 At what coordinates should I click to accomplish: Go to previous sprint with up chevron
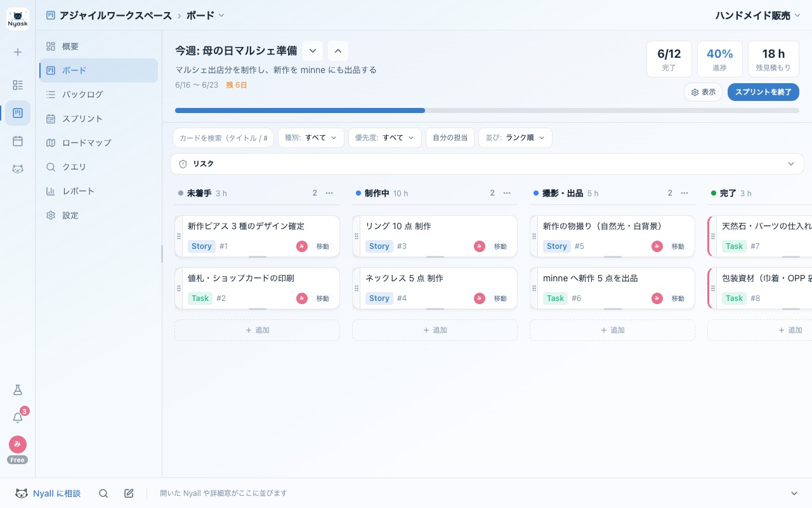338,51
